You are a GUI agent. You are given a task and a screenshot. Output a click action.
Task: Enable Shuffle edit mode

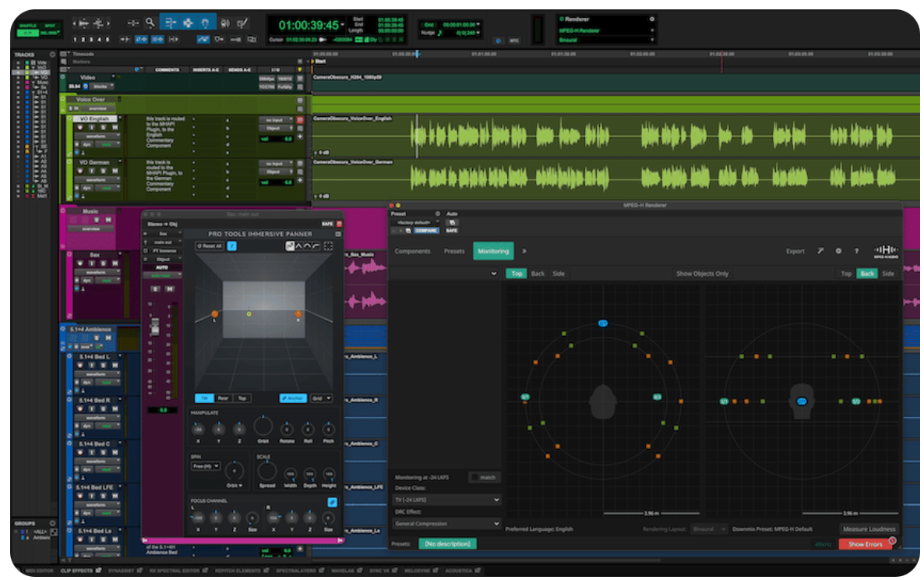coord(28,26)
